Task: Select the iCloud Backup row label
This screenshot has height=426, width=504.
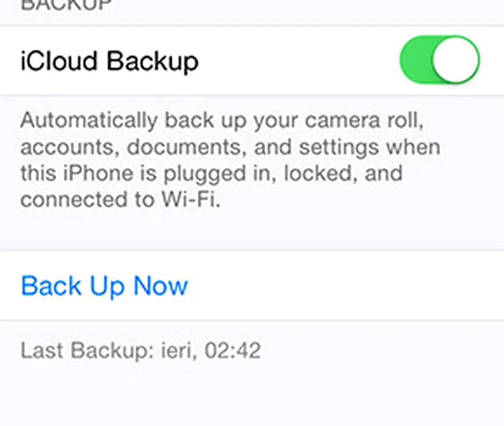Action: [109, 61]
